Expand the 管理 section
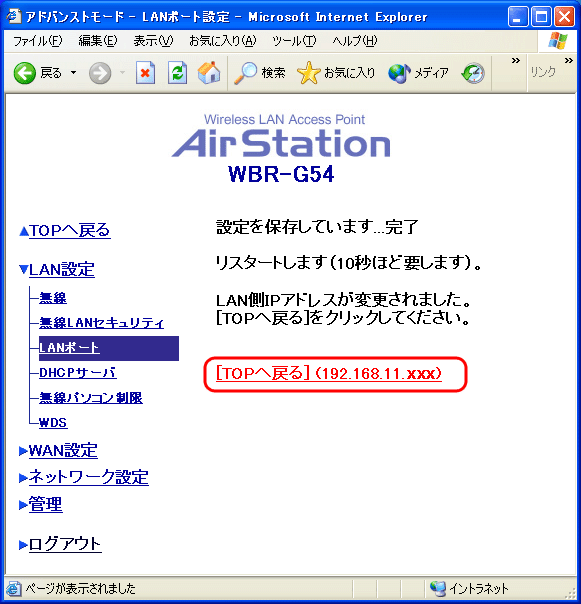 (x=40, y=504)
